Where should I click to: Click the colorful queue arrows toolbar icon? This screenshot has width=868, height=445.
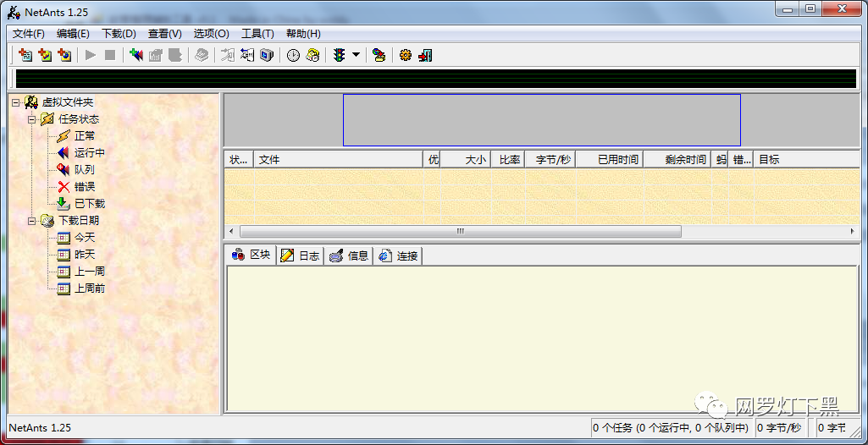tap(135, 55)
